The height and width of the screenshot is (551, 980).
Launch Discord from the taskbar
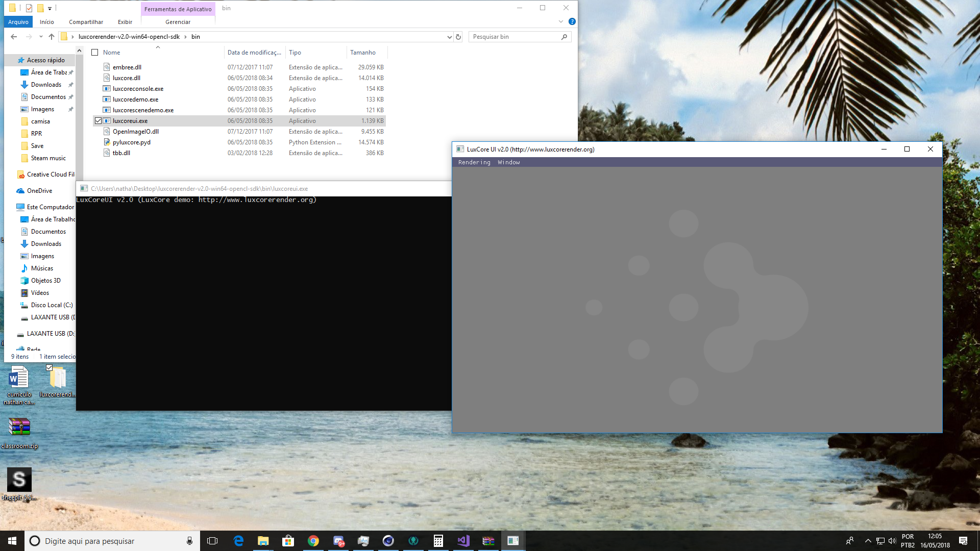[338, 541]
